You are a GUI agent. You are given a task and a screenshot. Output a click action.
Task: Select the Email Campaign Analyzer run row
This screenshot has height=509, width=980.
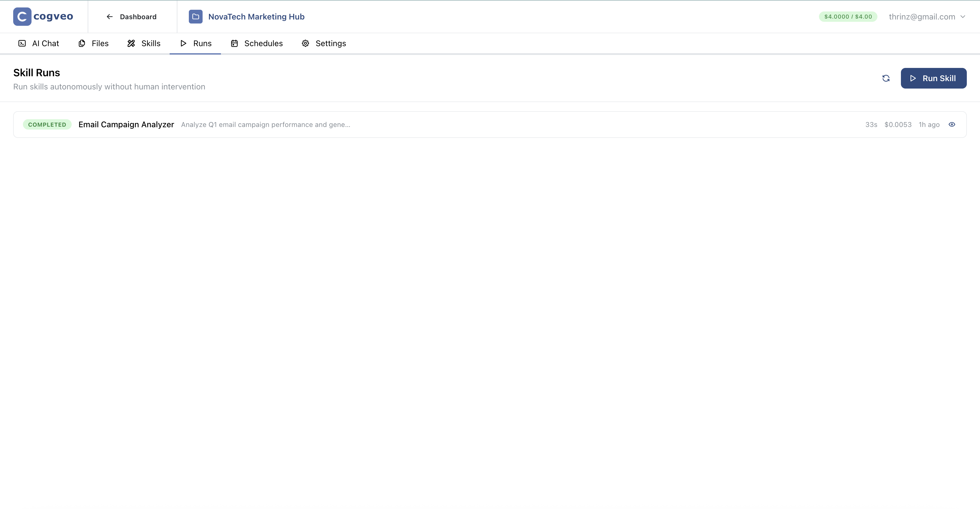point(456,124)
